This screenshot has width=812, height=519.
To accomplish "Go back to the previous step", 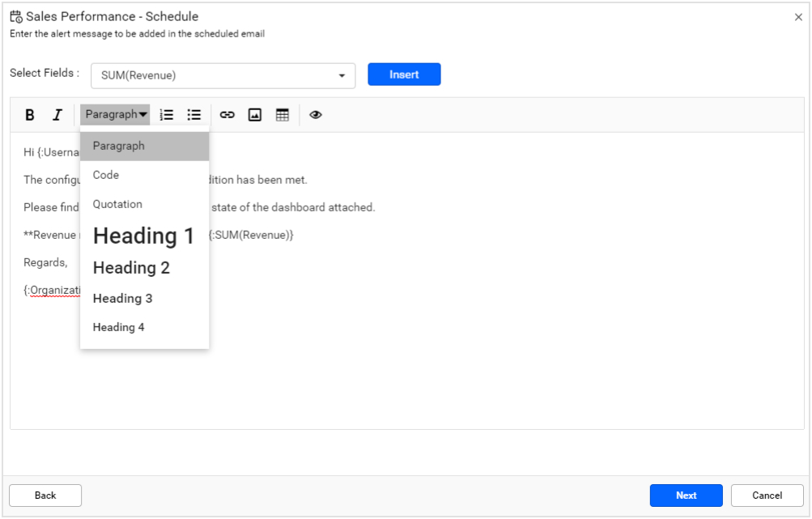I will click(45, 495).
